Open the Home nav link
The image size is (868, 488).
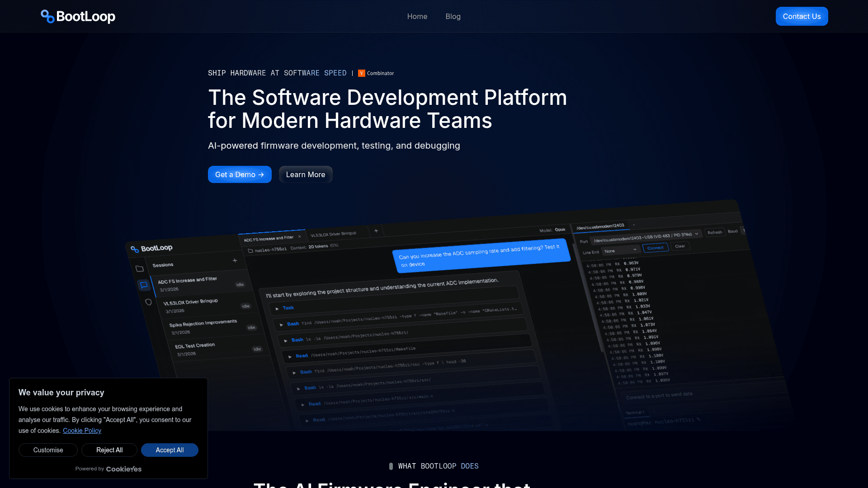pyautogui.click(x=417, y=17)
